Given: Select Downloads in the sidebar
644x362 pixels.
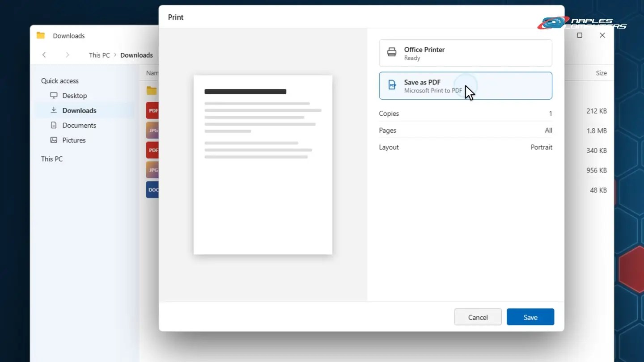Looking at the screenshot, I should (x=85, y=110).
